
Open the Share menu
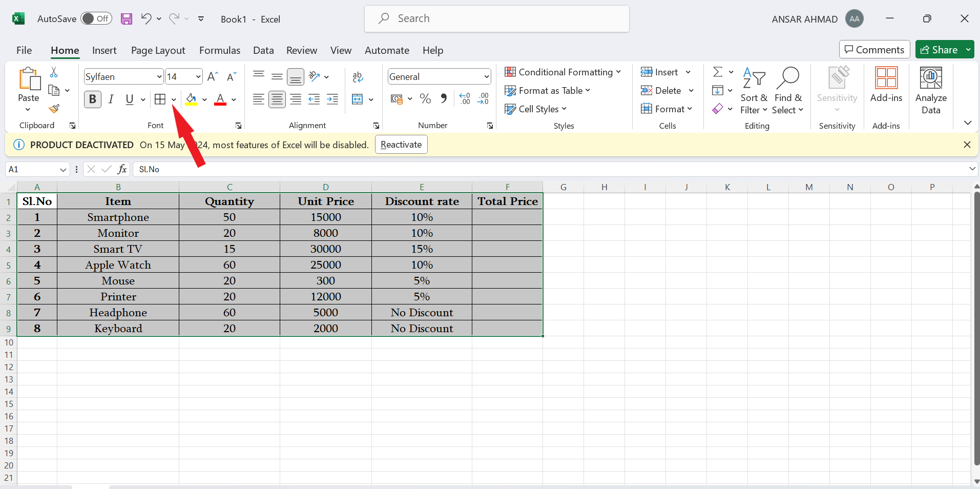pyautogui.click(x=943, y=49)
